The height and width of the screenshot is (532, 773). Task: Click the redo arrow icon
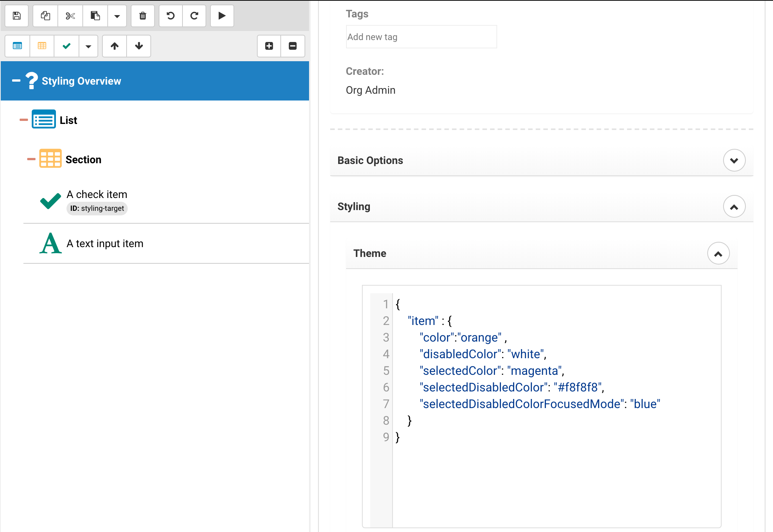click(194, 16)
